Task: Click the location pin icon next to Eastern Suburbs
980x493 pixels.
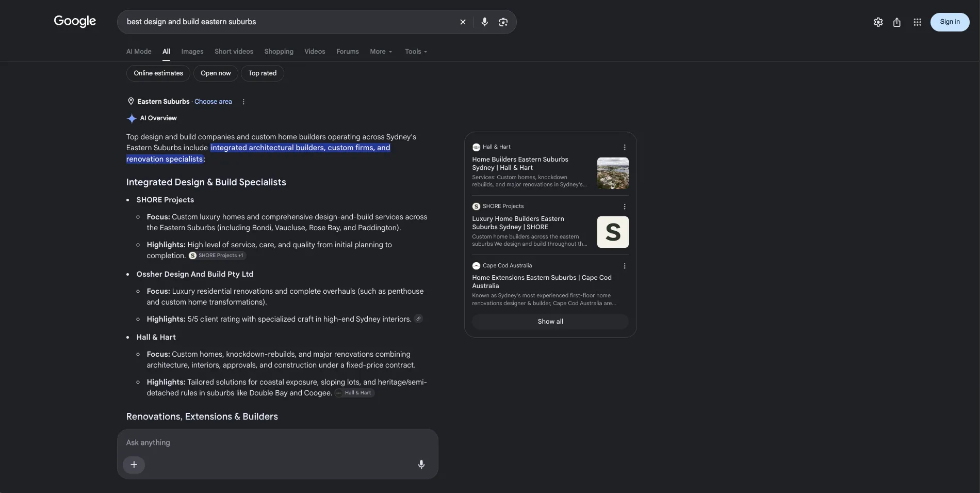Action: [131, 101]
